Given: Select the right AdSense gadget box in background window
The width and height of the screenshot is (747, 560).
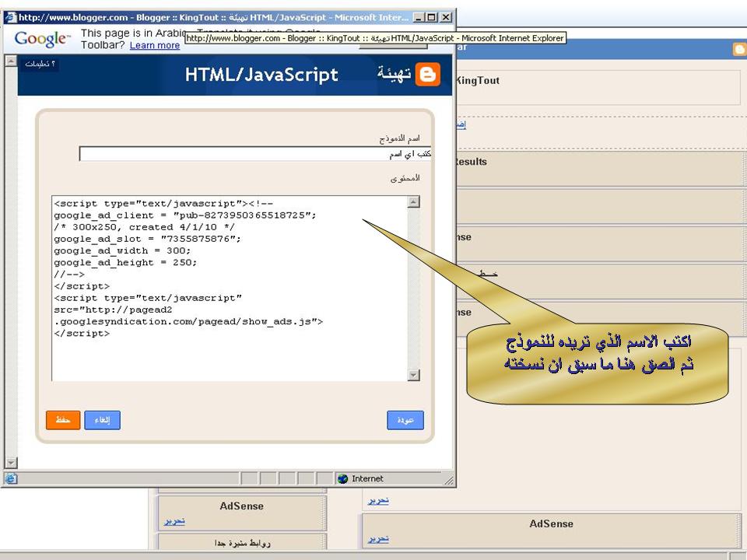Looking at the screenshot, I should (x=551, y=530).
